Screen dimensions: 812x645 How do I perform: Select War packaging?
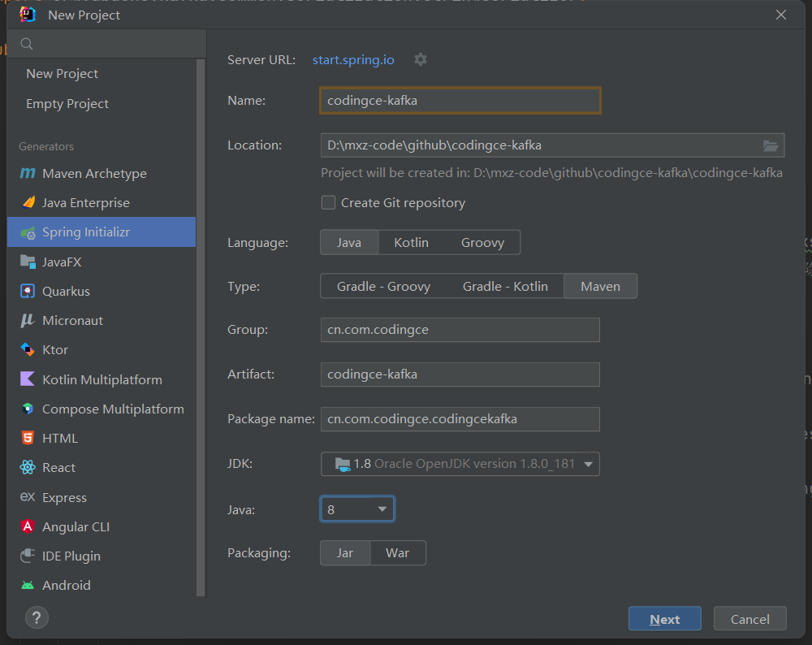397,553
